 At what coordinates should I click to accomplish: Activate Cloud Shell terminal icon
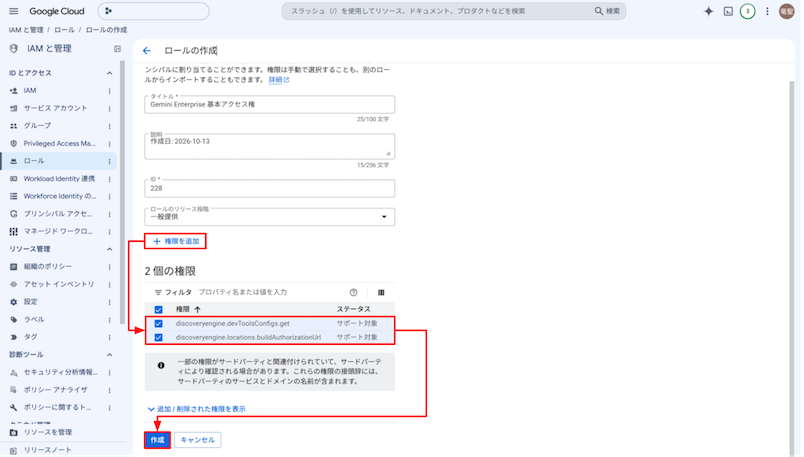click(728, 11)
